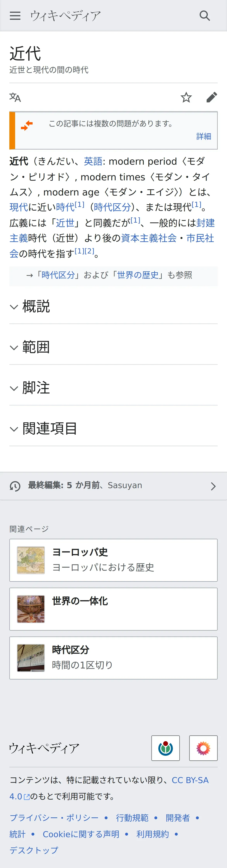The image size is (227, 868).
Task: Open the 時代区分 related page thumbnail
Action: 31,658
